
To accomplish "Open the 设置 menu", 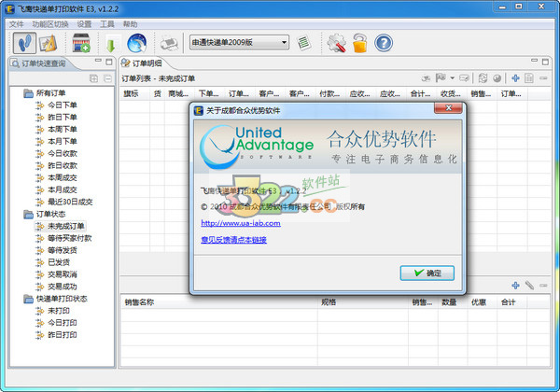I will click(84, 24).
